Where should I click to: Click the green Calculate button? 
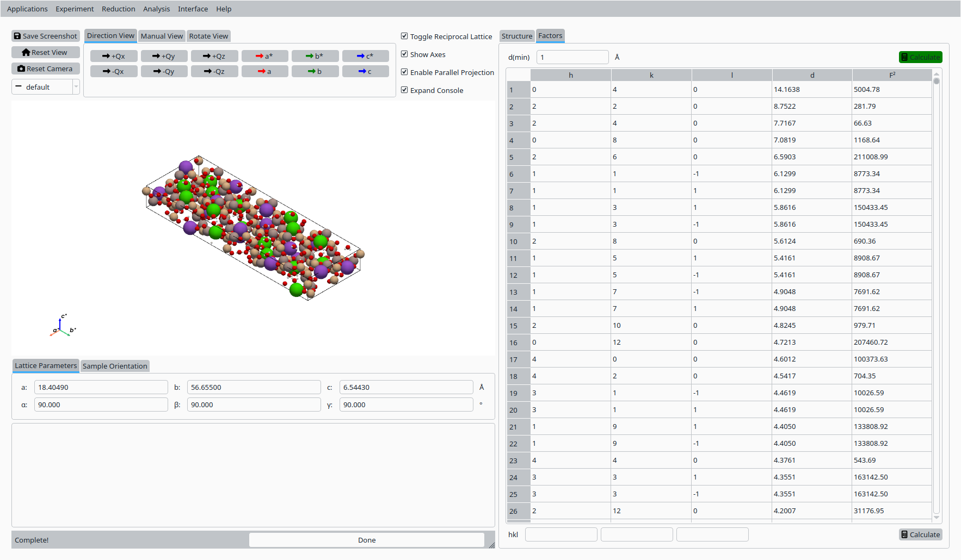pos(921,57)
